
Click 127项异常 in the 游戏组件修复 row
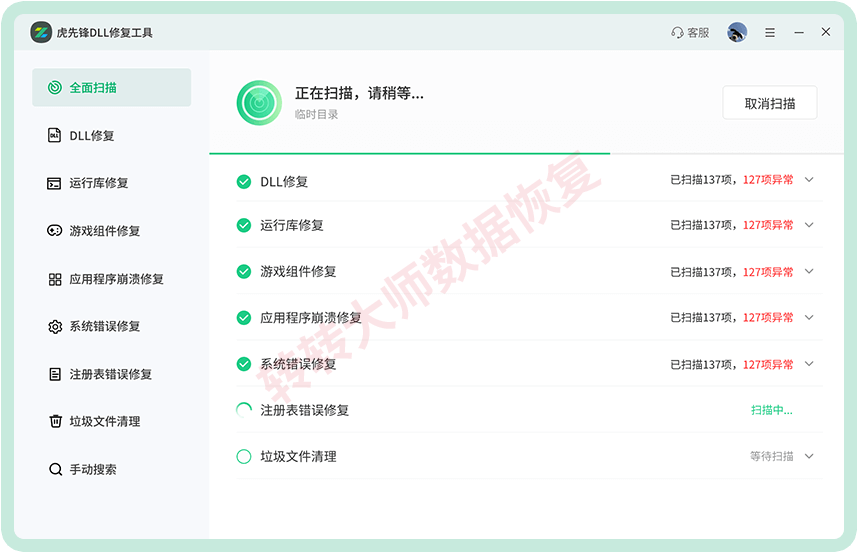(768, 272)
